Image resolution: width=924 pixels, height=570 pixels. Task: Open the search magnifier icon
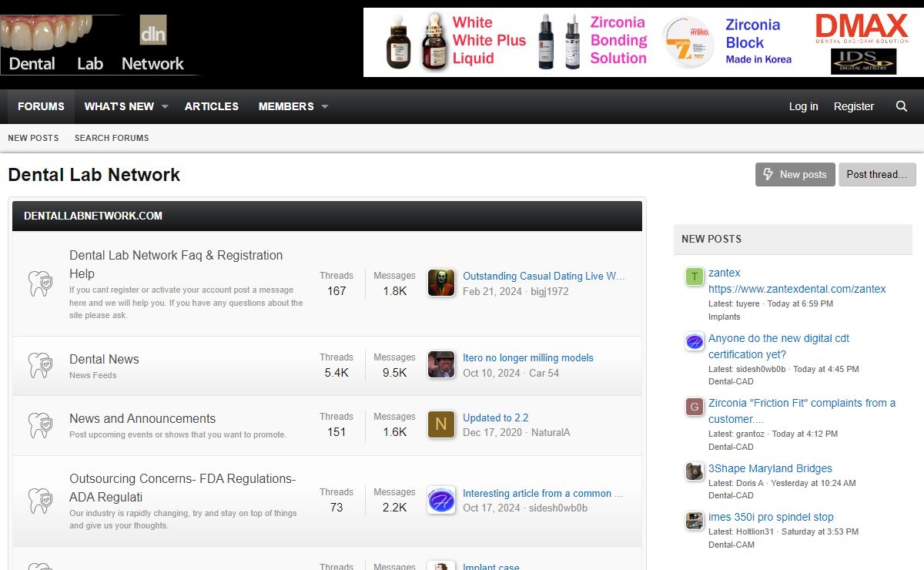pyautogui.click(x=902, y=106)
